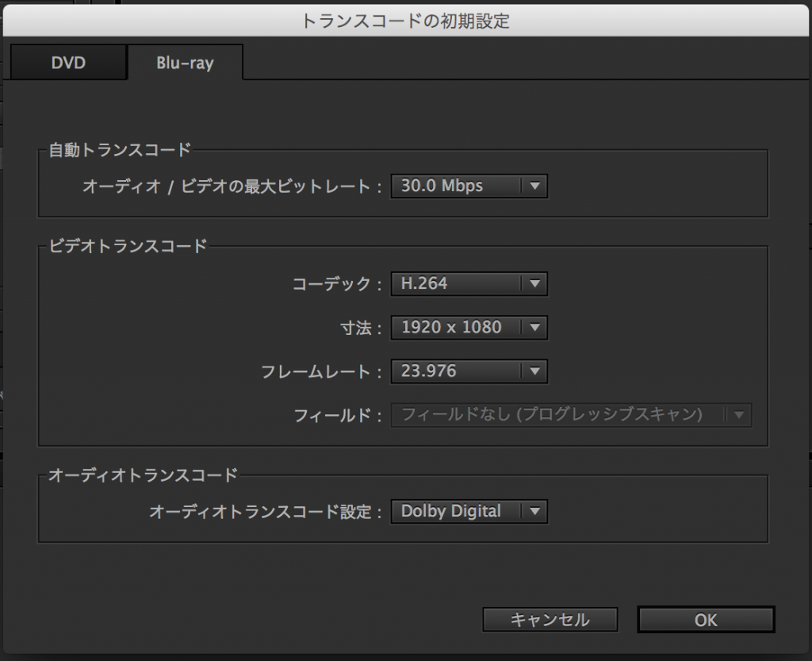Screen dimensions: 812x661
Task: Click the オーディオトランスコード設定 label
Action: (x=260, y=513)
